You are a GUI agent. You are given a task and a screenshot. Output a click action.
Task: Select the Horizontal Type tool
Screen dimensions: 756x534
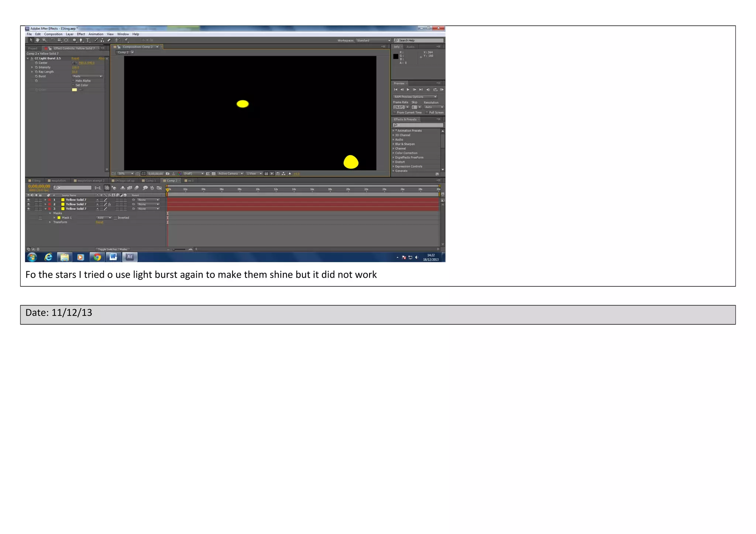88,40
